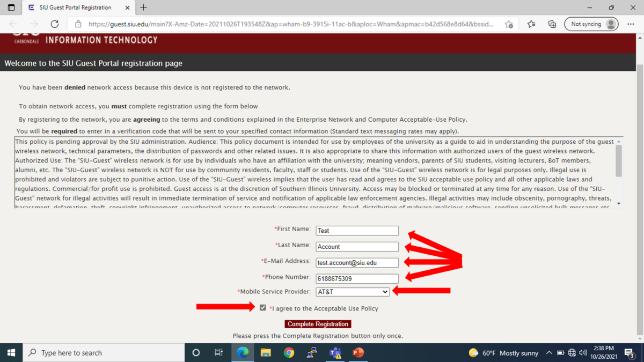This screenshot has width=644, height=362.
Task: Open the notifications icon in system tray
Action: pos(629,352)
